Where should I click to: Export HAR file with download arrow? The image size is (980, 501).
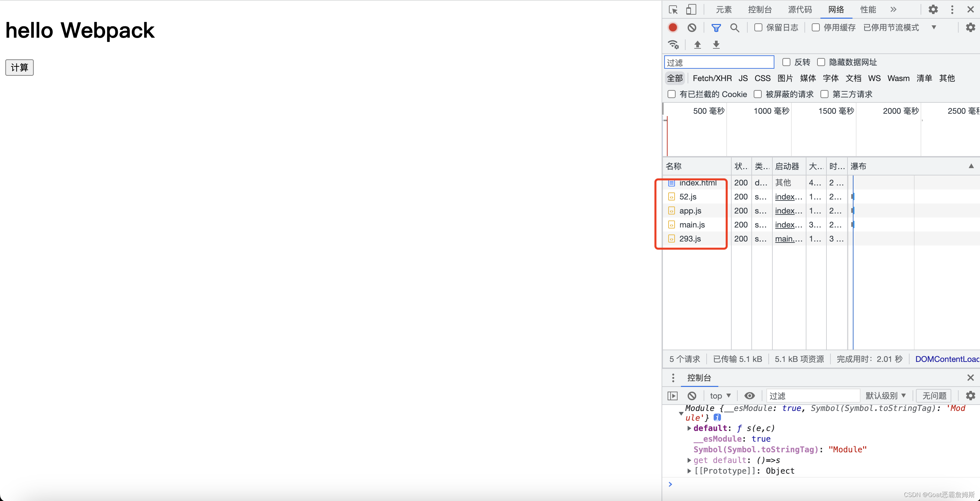tap(716, 44)
